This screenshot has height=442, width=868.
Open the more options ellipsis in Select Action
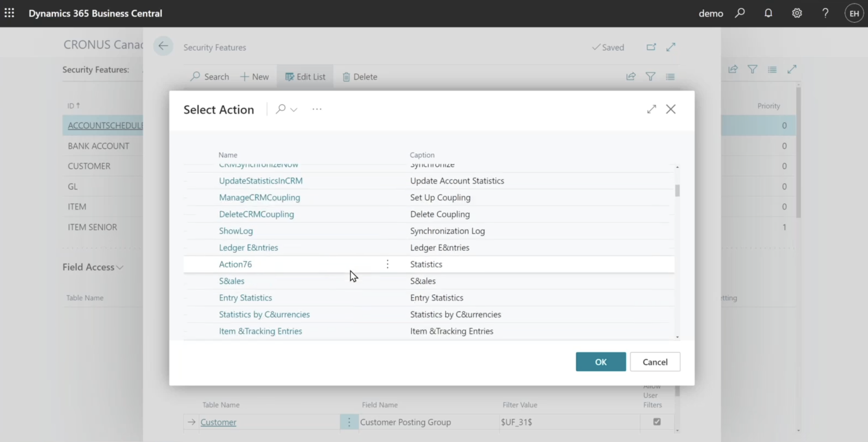317,109
